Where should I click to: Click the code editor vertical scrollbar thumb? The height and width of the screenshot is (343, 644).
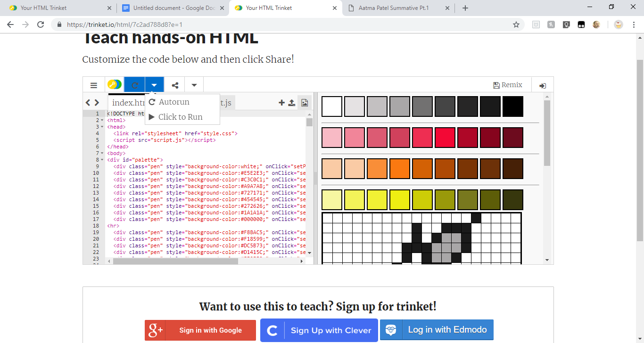tap(309, 122)
